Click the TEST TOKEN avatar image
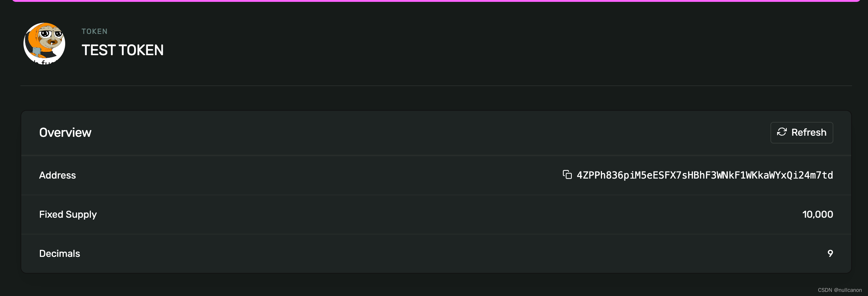Screen dimensions: 868x296 44,43
